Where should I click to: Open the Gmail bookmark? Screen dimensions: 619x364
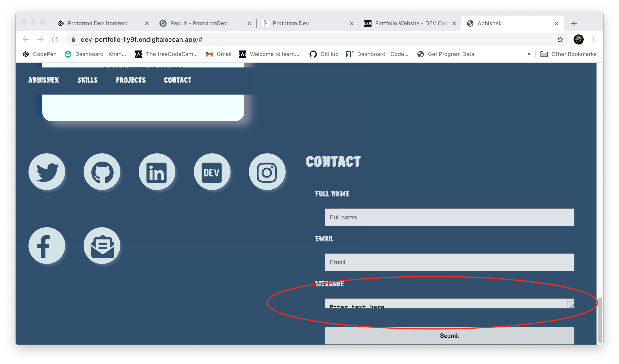point(218,54)
